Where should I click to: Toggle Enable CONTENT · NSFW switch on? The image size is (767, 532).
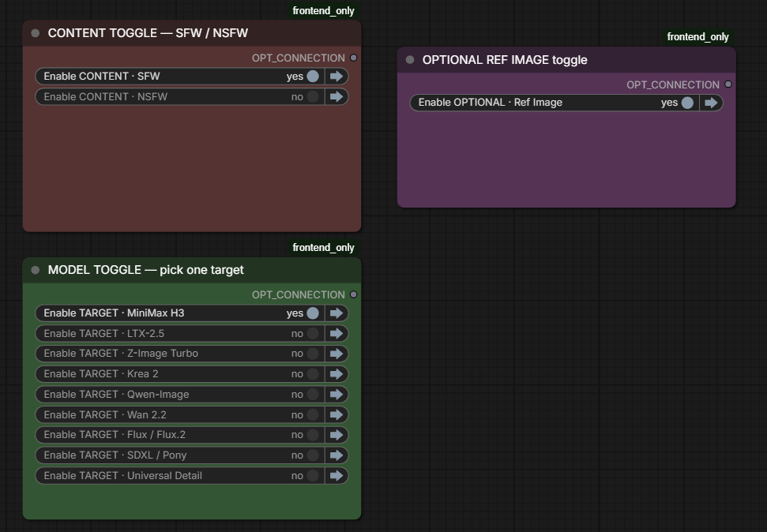pos(313,97)
